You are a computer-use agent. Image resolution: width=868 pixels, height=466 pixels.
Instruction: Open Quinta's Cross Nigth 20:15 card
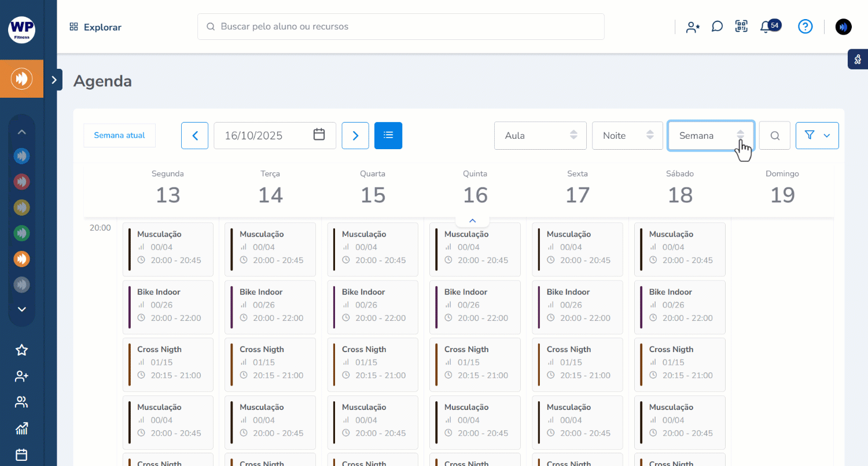tap(475, 364)
